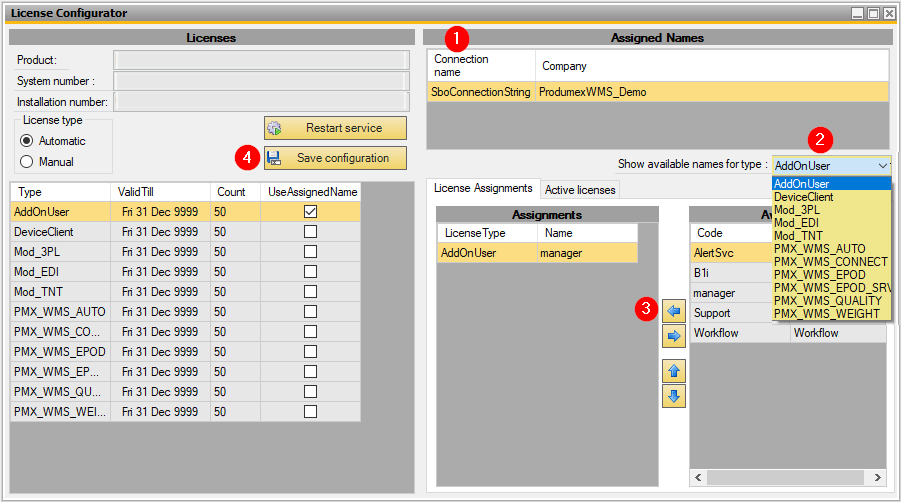The width and height of the screenshot is (901, 502).
Task: Click the blue up arrow button
Action: click(x=673, y=372)
